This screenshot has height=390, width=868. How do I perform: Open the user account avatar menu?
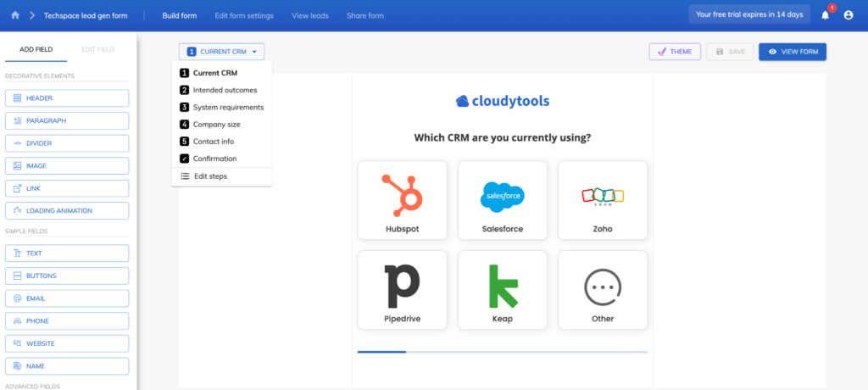pyautogui.click(x=848, y=15)
